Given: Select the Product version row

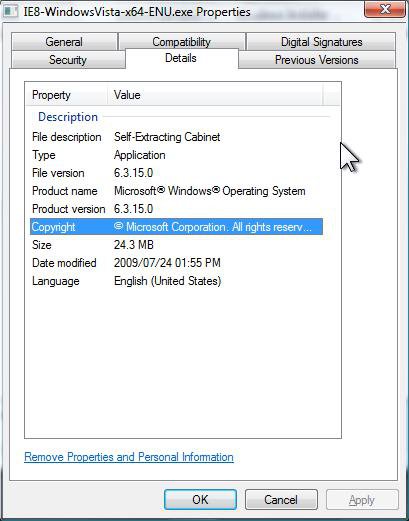Looking at the screenshot, I should tap(176, 209).
